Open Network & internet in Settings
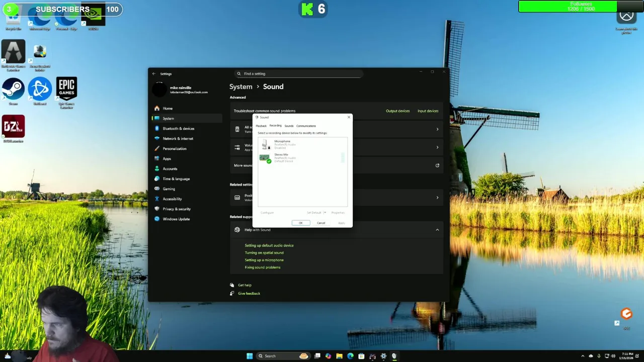This screenshot has width=644, height=362. (186, 139)
